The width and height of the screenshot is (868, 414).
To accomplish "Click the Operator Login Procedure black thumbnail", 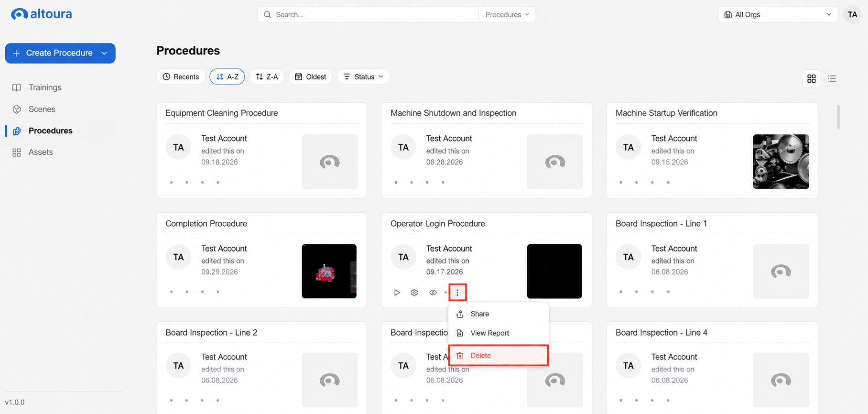I will click(554, 271).
